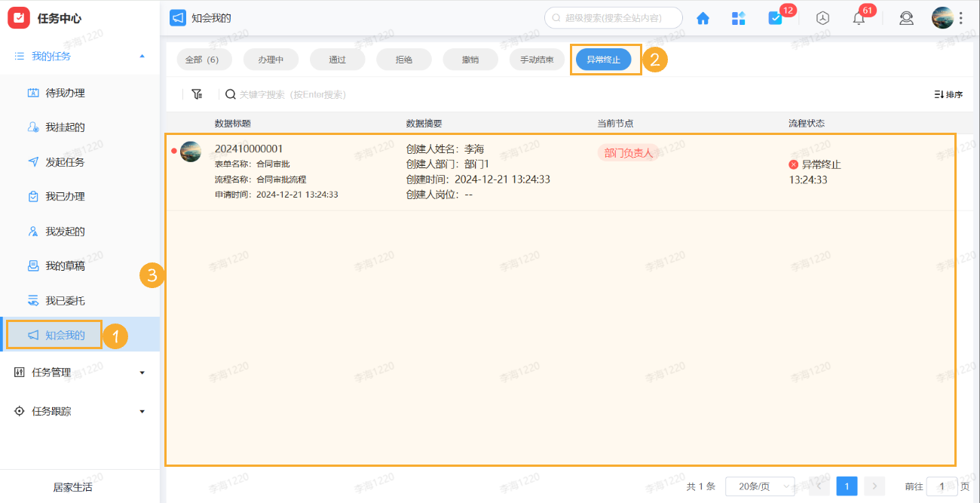选择全部(6)标签页
Image resolution: width=980 pixels, height=503 pixels.
pyautogui.click(x=204, y=58)
